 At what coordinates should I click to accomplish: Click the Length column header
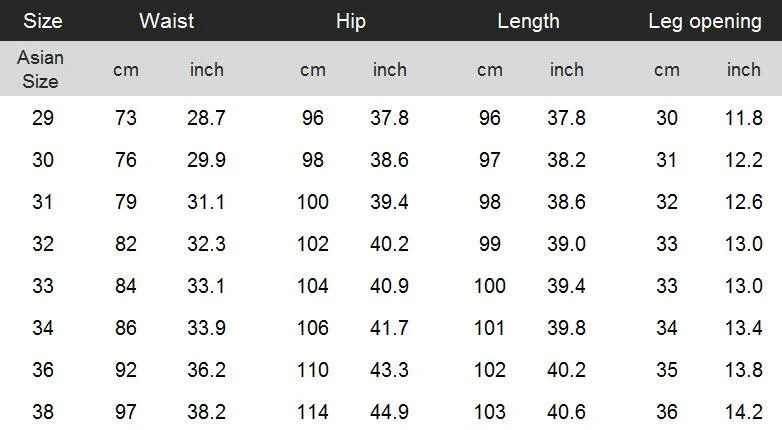528,21
